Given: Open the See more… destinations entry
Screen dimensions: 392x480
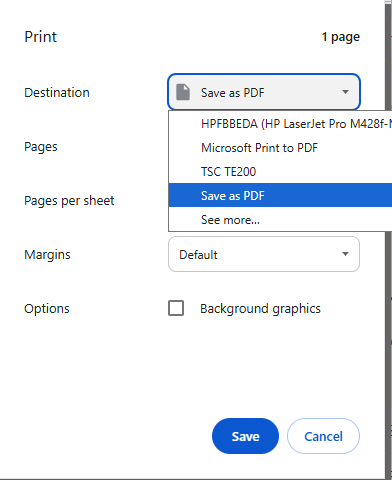Looking at the screenshot, I should (280, 219).
